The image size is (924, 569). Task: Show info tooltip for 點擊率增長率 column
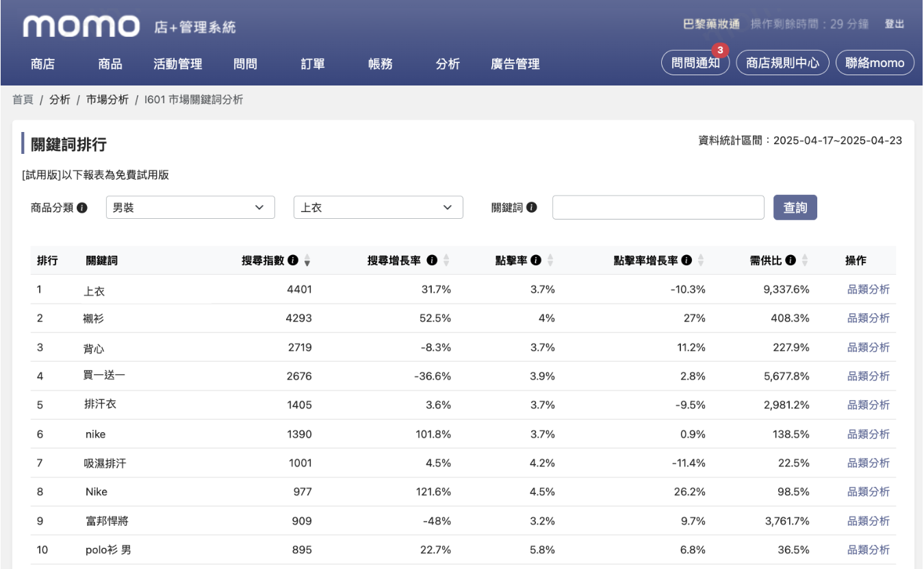tap(686, 261)
